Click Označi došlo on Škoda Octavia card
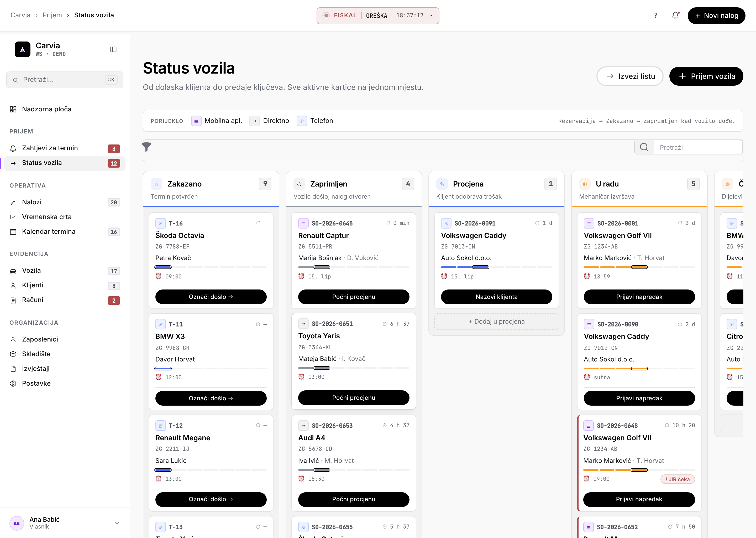Viewport: 756px width, 538px height. pos(211,297)
